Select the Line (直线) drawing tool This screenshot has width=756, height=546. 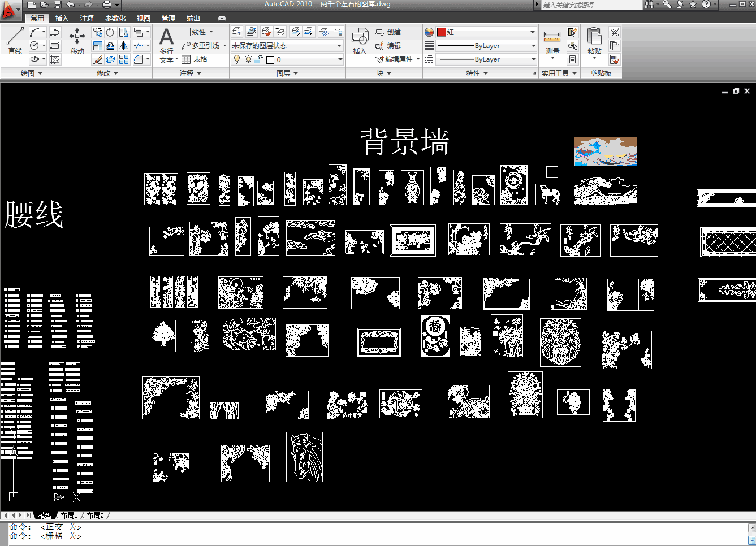coord(15,40)
